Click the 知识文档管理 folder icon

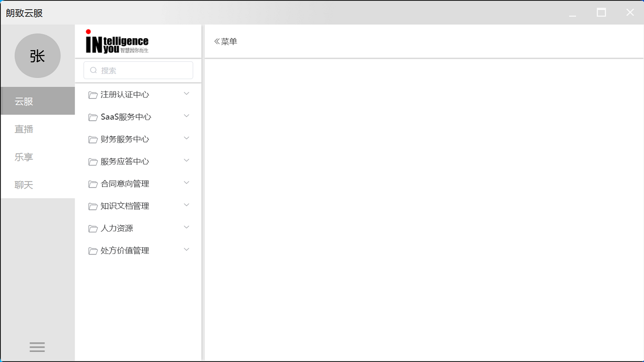(93, 206)
